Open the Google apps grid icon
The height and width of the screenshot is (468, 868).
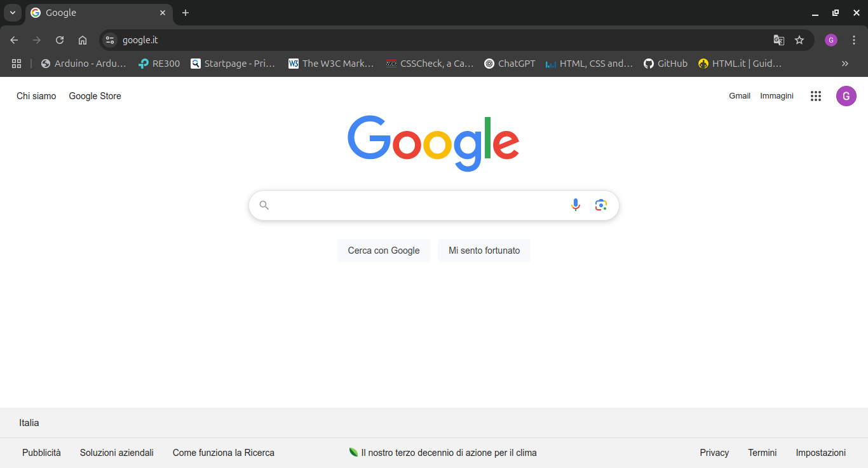tap(816, 96)
